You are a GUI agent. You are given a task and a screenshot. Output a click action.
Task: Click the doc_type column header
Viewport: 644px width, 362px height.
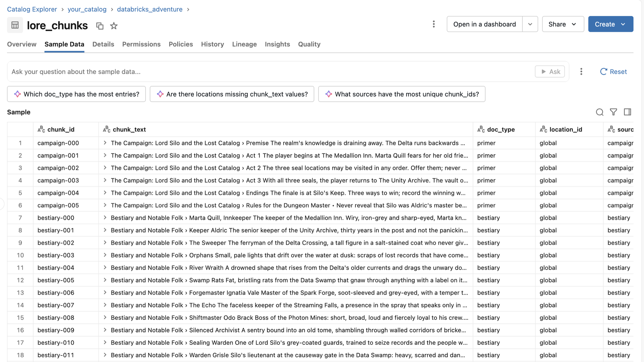(x=504, y=129)
